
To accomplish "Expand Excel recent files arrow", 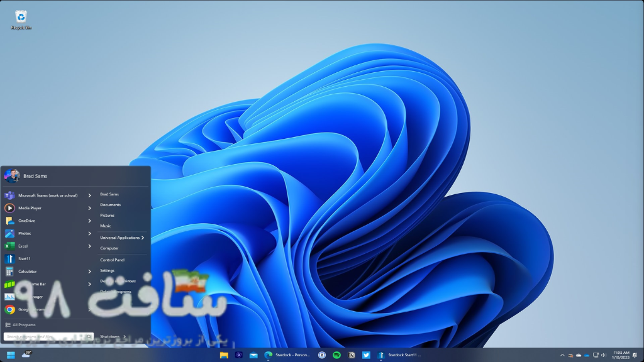I will pos(89,246).
